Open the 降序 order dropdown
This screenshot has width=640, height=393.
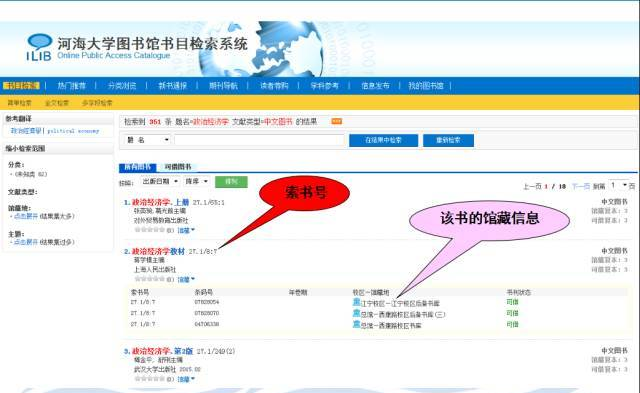point(196,181)
